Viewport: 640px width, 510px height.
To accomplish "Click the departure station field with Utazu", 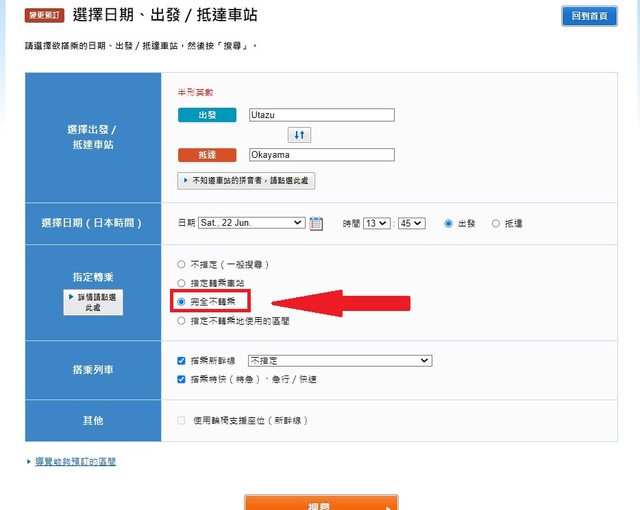I will point(321,115).
